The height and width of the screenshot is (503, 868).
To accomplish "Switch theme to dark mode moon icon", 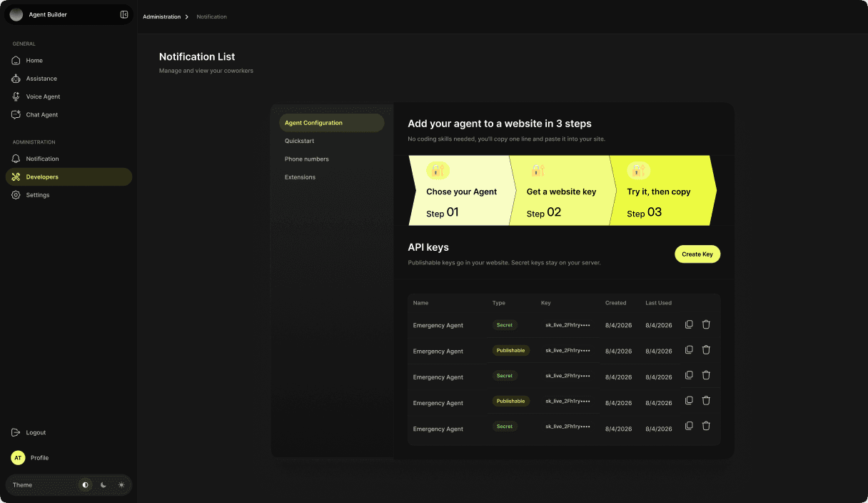I will [104, 484].
